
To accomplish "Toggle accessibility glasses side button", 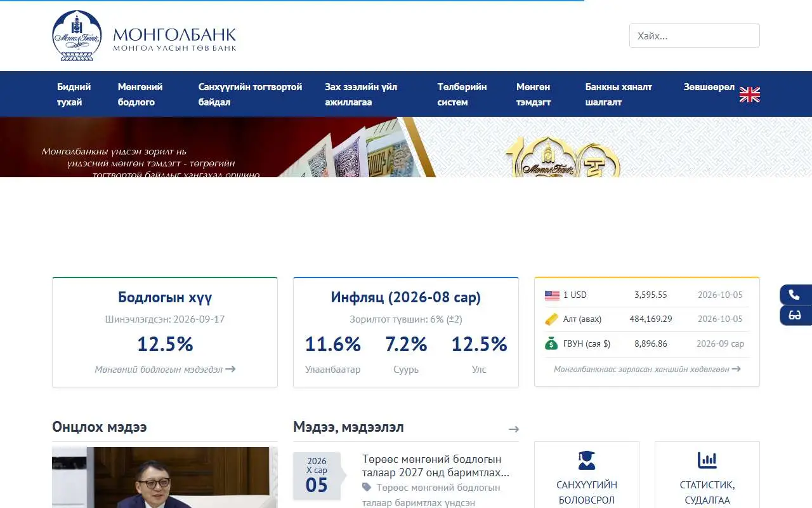I will point(795,315).
